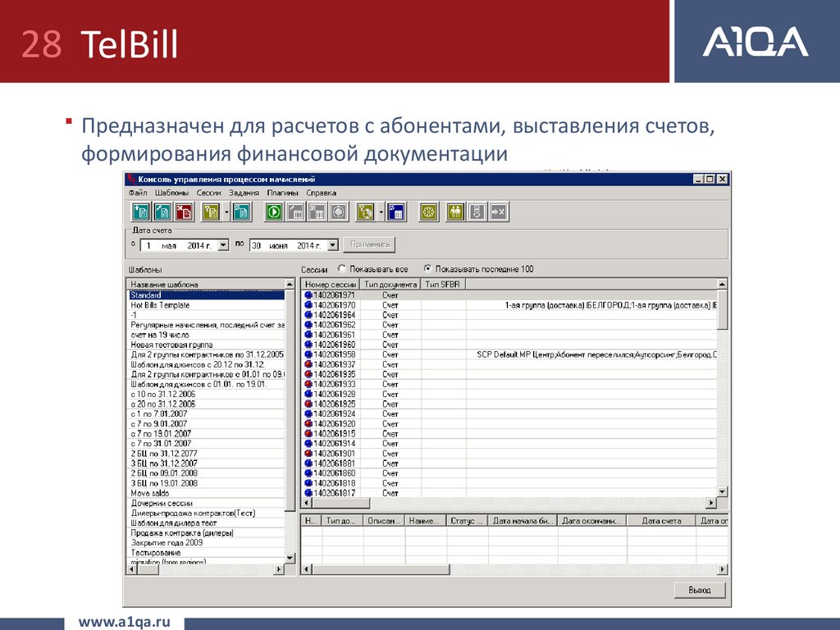Image resolution: width=840 pixels, height=630 pixels.
Task: Select the 'Move saldo' template
Action: click(x=206, y=493)
